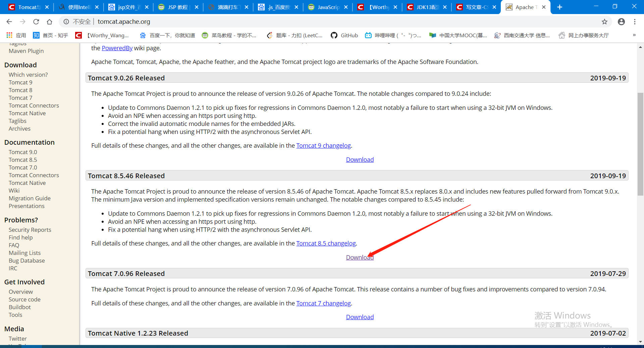Image resolution: width=644 pixels, height=348 pixels.
Task: Open Twitter link under Media
Action: click(x=17, y=339)
